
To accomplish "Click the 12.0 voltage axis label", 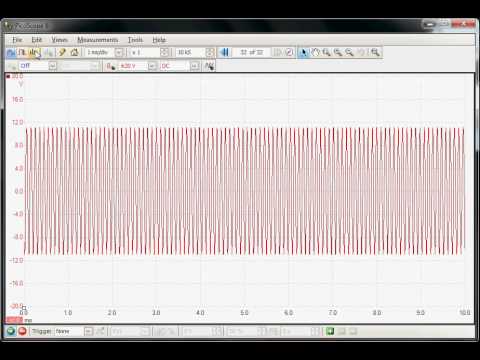I will (x=18, y=122).
